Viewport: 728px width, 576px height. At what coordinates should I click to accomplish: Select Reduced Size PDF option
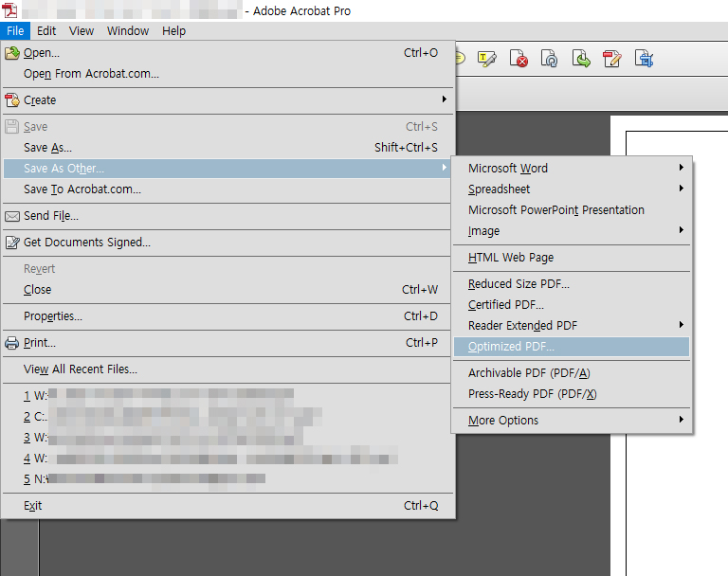(519, 284)
